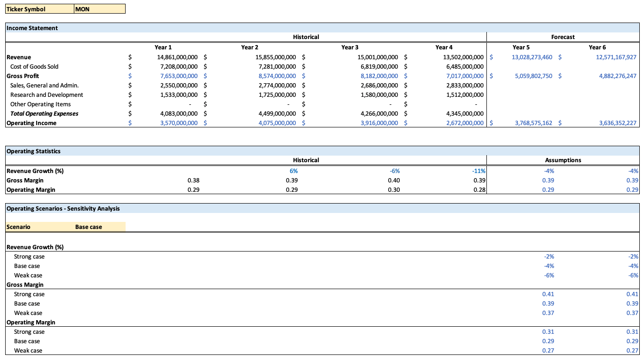Click the Year 6 forecast header
The image size is (644, 362).
[x=597, y=47]
